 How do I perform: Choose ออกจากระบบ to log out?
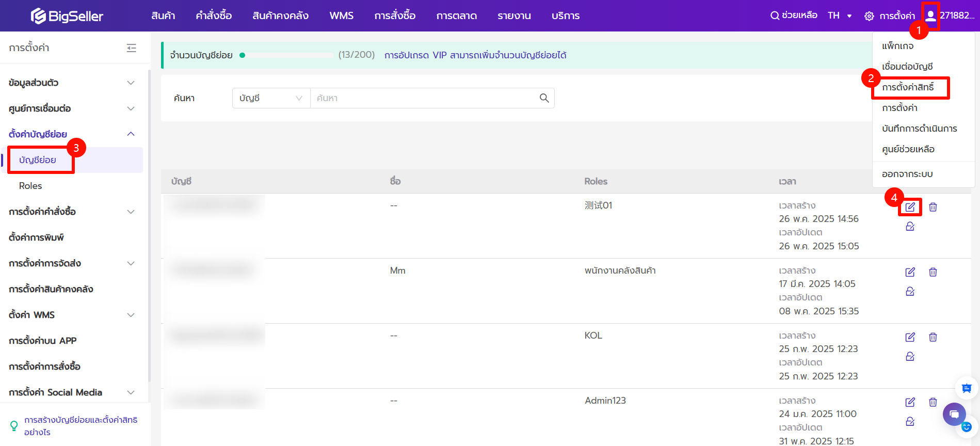[907, 174]
